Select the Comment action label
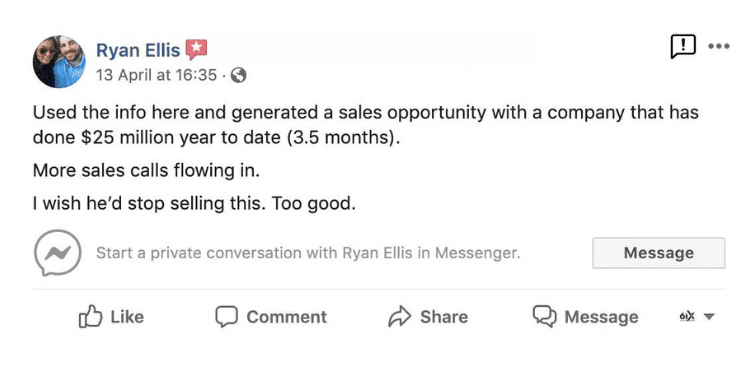Image resolution: width=751 pixels, height=368 pixels. tap(286, 317)
